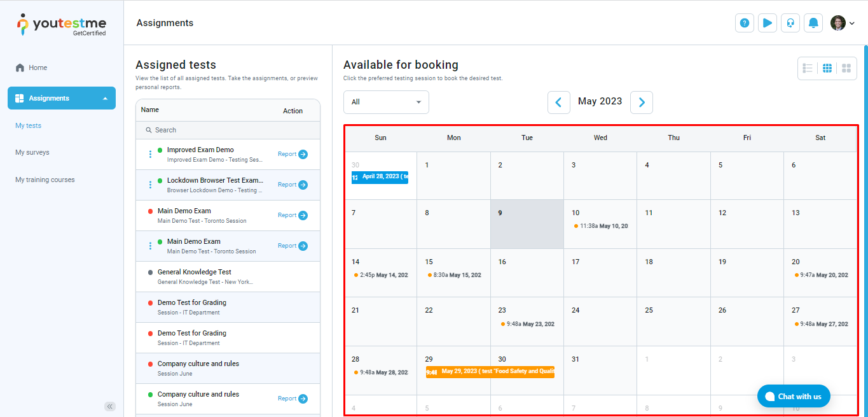
Task: Click the Search field in assigned tests
Action: pos(228,130)
